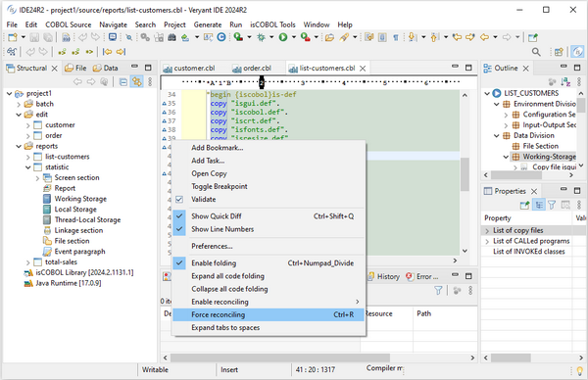
Task: Click the lightbulb icon in status bar
Action: tap(580, 370)
